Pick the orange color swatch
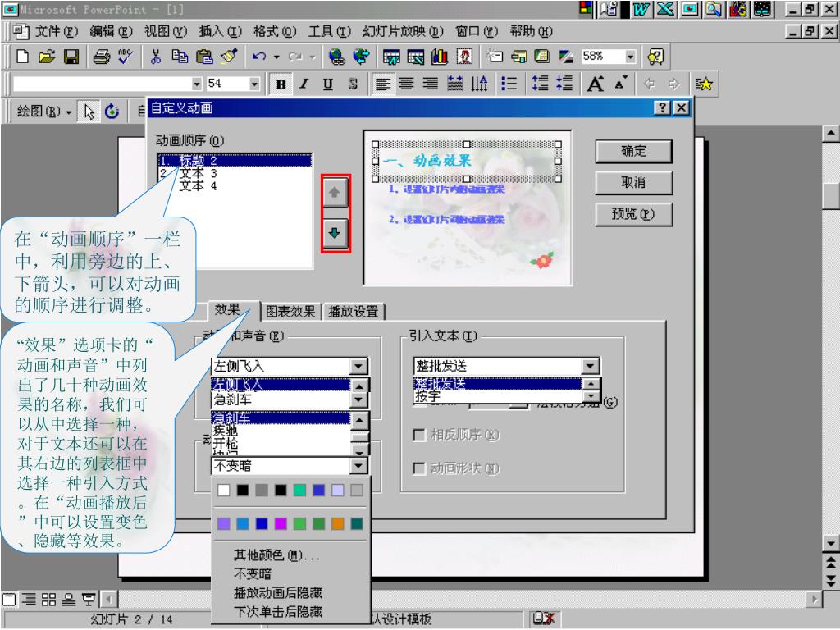Viewport: 840px width, 630px height. (337, 523)
